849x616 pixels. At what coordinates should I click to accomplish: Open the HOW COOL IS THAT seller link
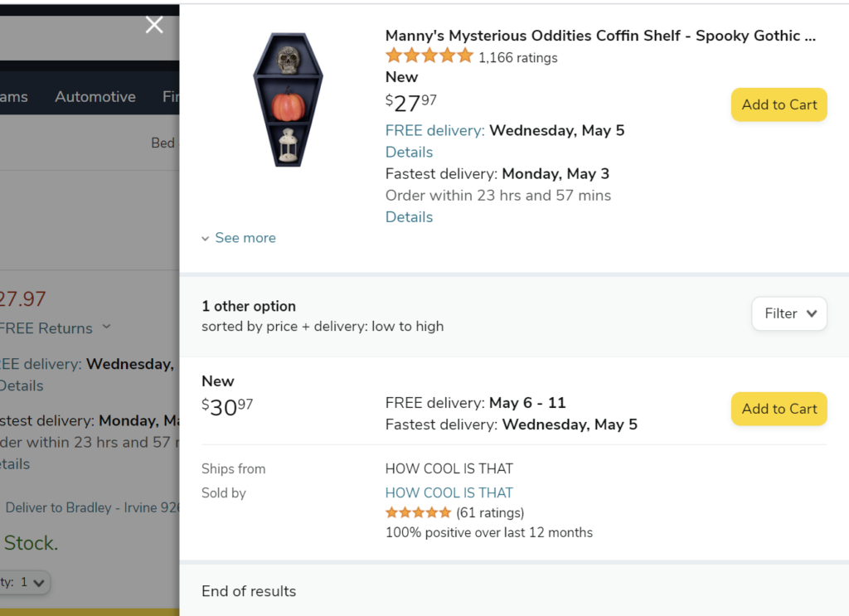click(x=449, y=492)
